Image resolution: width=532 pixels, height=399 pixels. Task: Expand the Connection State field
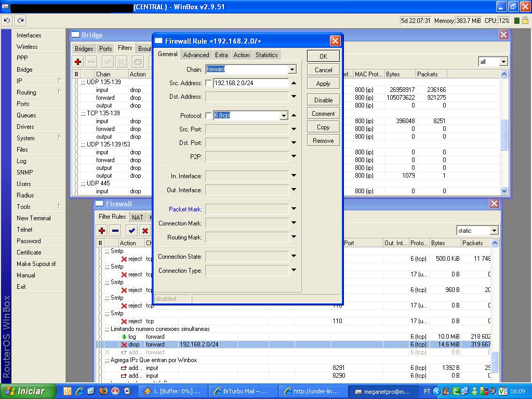294,256
